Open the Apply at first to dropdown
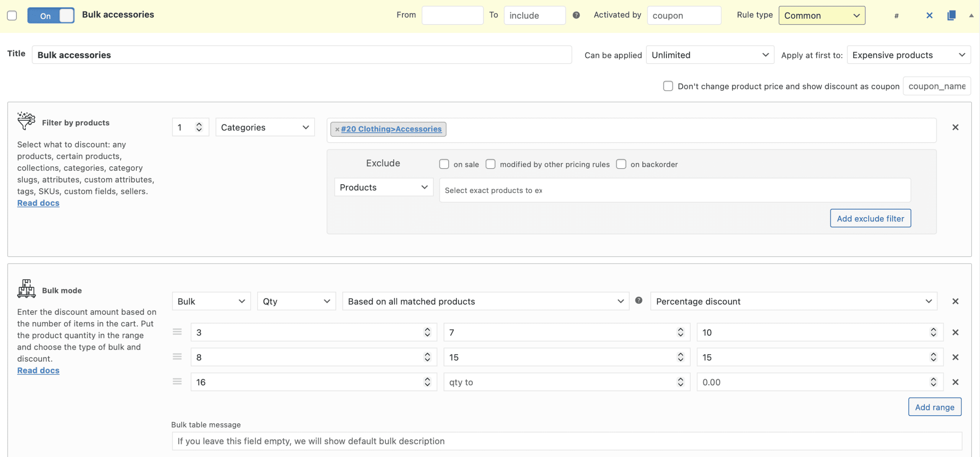Screen dimensions: 980x457 (909, 55)
